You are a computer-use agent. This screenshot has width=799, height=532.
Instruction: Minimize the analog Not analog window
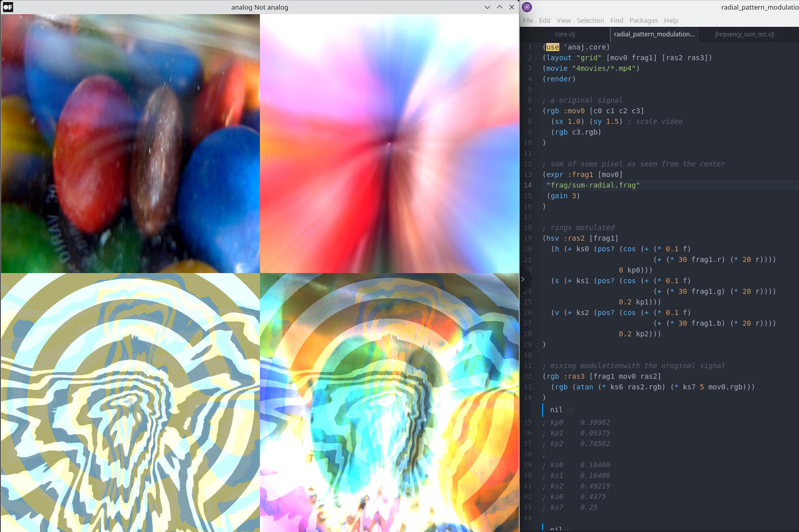pyautogui.click(x=487, y=7)
